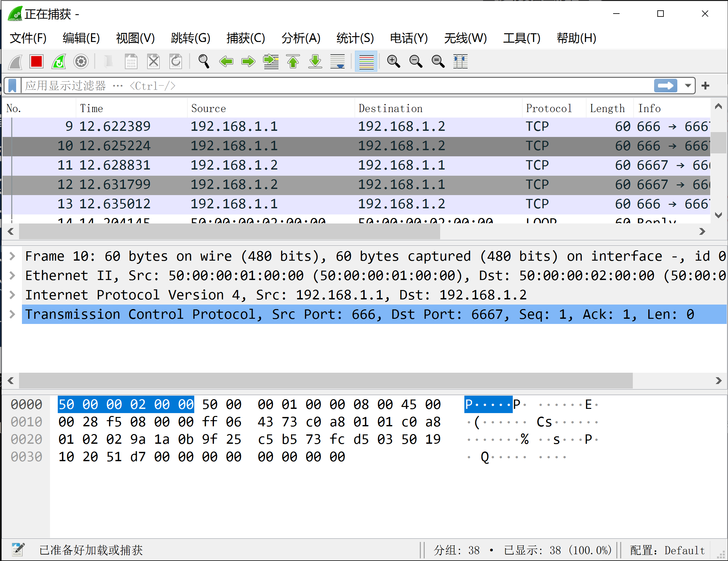728x561 pixels.
Task: Expand the Frame 10 details row
Action: [12, 256]
